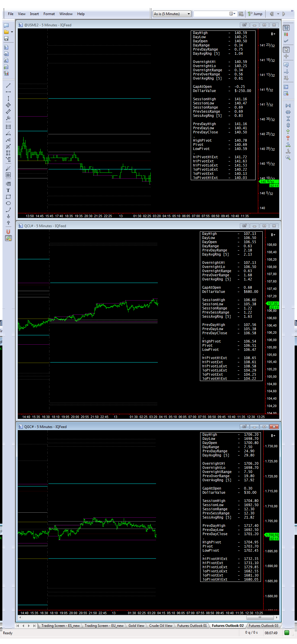Click the zoom in magnifier icon
The width and height of the screenshot is (297, 644).
click(288, 158)
